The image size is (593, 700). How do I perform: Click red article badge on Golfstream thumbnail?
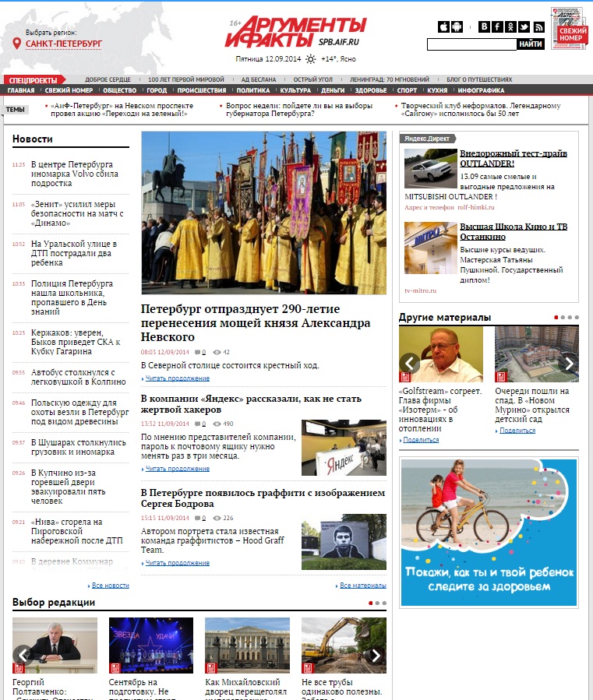click(x=405, y=377)
